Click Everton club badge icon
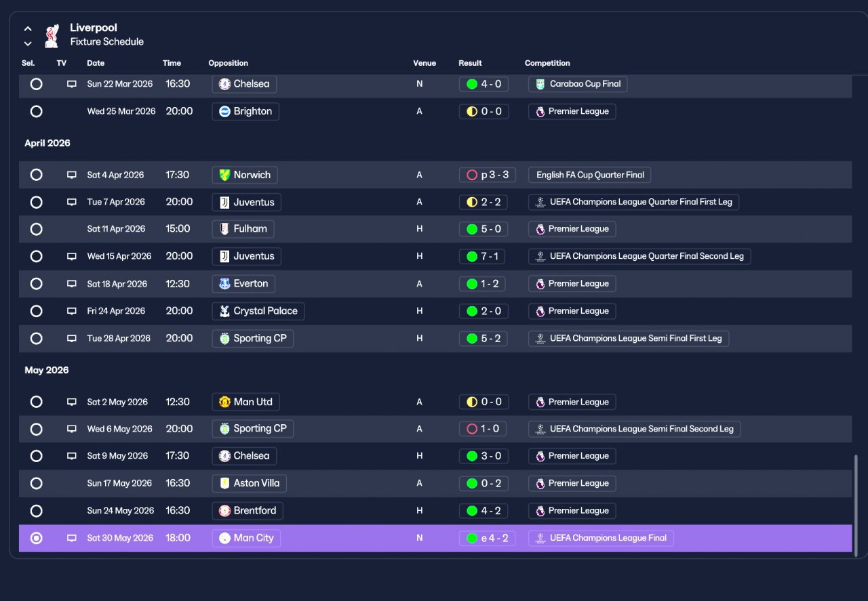The image size is (868, 601). pos(224,283)
